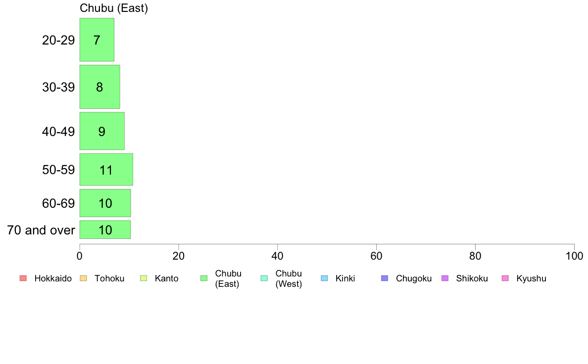
Task: Select the 60-69 bar showing 10
Action: coord(105,203)
